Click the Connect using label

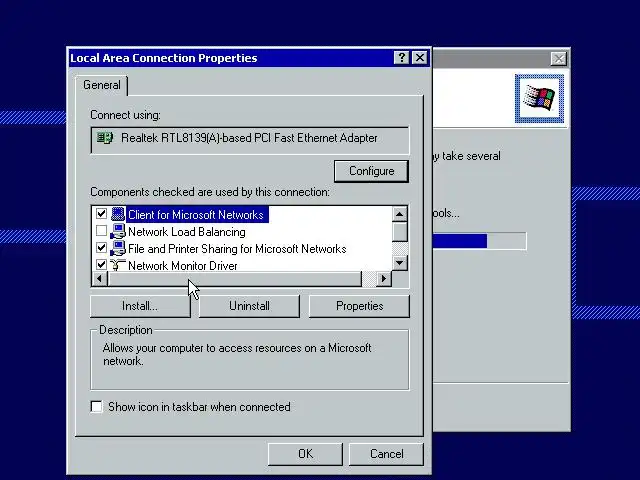125,115
